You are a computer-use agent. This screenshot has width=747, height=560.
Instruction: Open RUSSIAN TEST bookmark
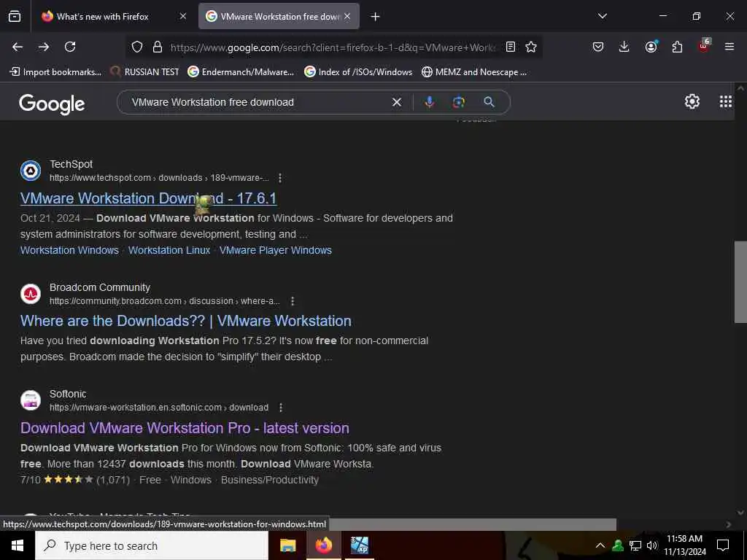pyautogui.click(x=144, y=72)
